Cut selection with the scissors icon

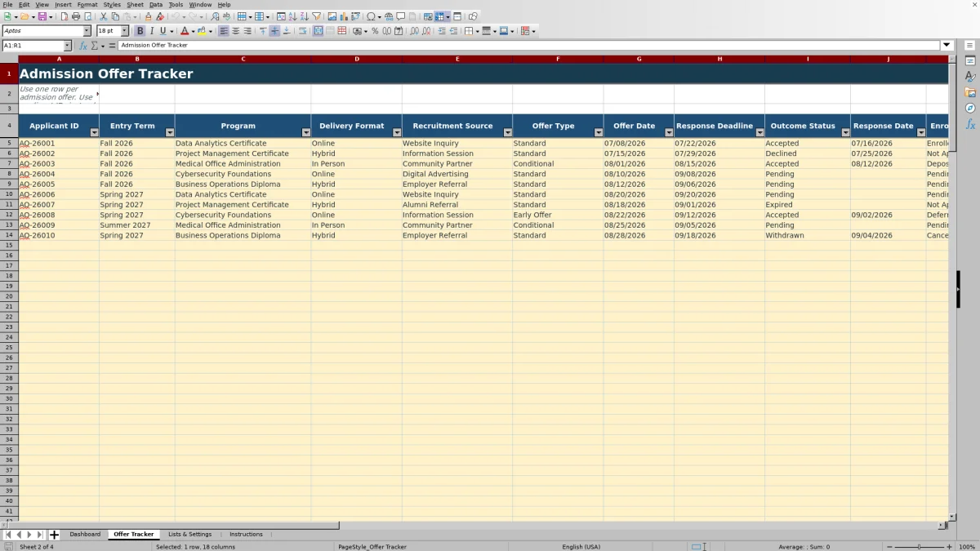click(x=104, y=16)
